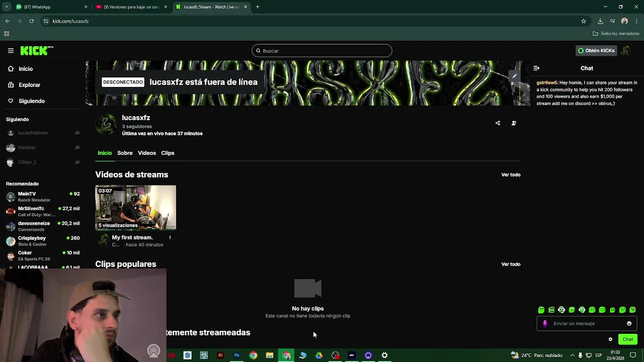Open My first stream video thumbnail
644x362 pixels.
(136, 208)
